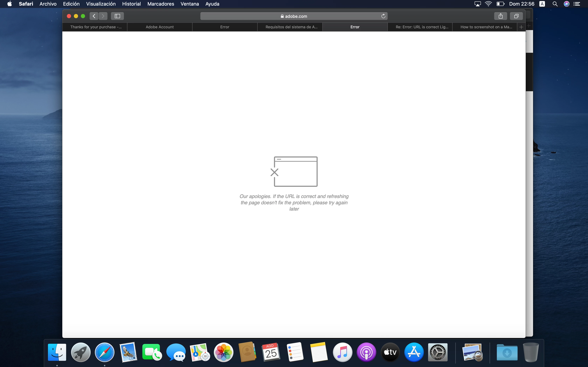Open the input source A menu
This screenshot has height=367, width=588.
542,4
